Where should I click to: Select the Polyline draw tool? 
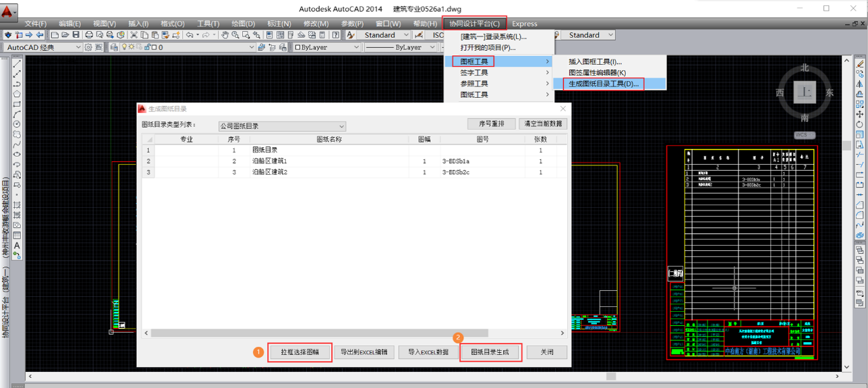[17, 84]
